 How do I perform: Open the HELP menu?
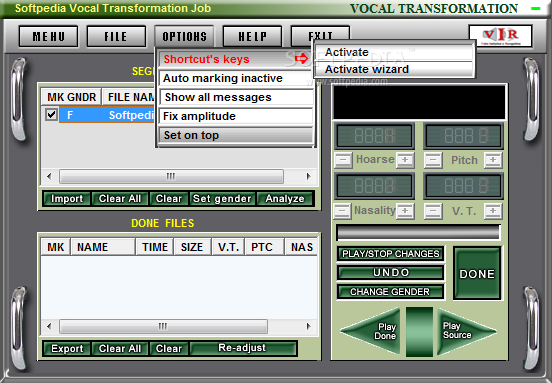coord(252,36)
